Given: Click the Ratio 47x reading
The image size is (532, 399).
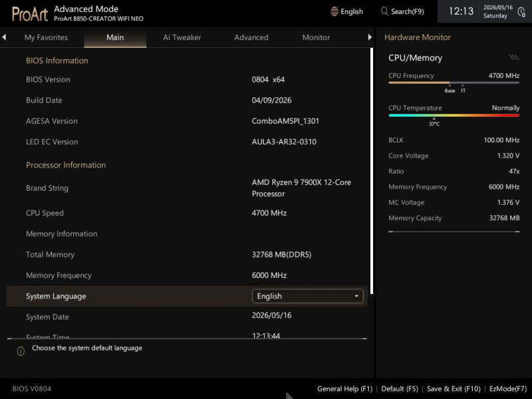Looking at the screenshot, I should pos(454,171).
